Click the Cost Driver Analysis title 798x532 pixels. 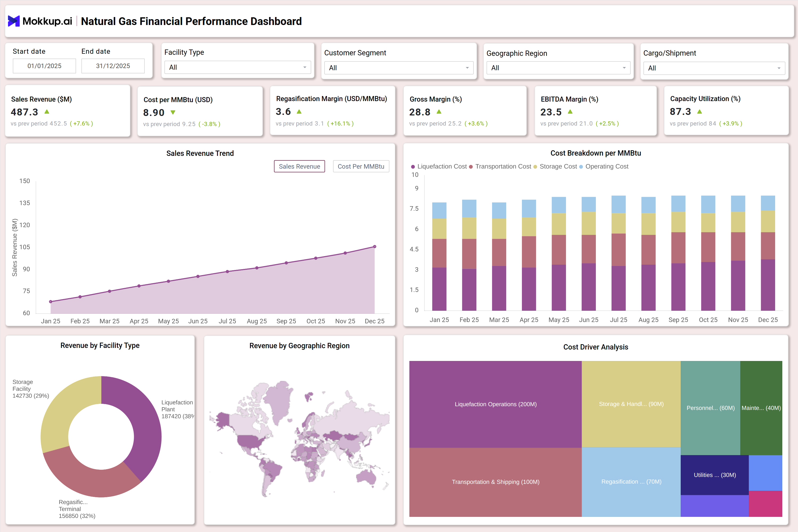pos(596,347)
